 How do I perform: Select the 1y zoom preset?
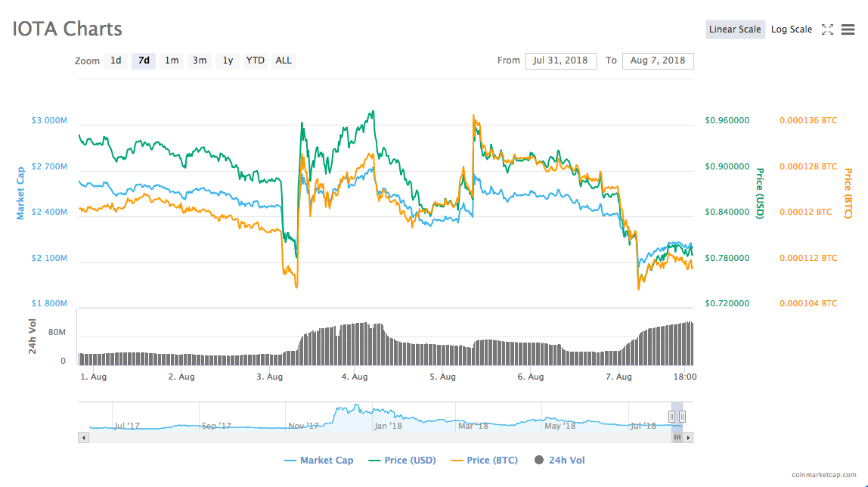pyautogui.click(x=227, y=60)
